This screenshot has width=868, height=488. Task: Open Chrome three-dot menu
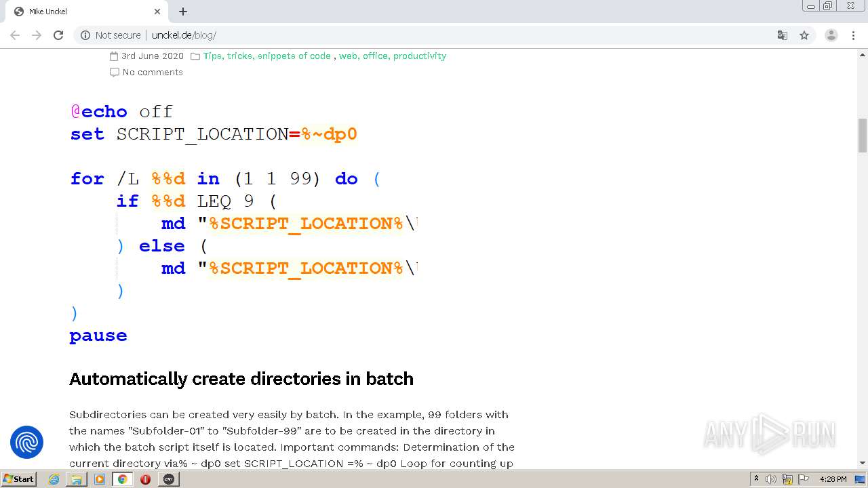[853, 35]
